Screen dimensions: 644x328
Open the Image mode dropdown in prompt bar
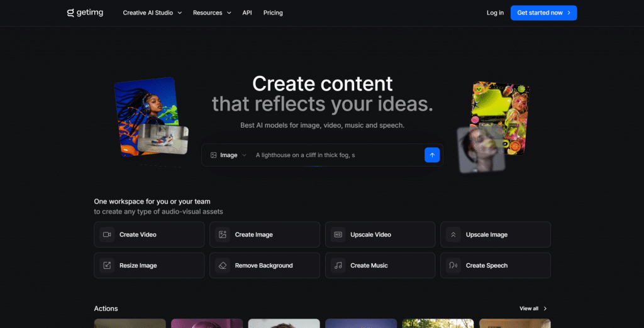tap(228, 155)
